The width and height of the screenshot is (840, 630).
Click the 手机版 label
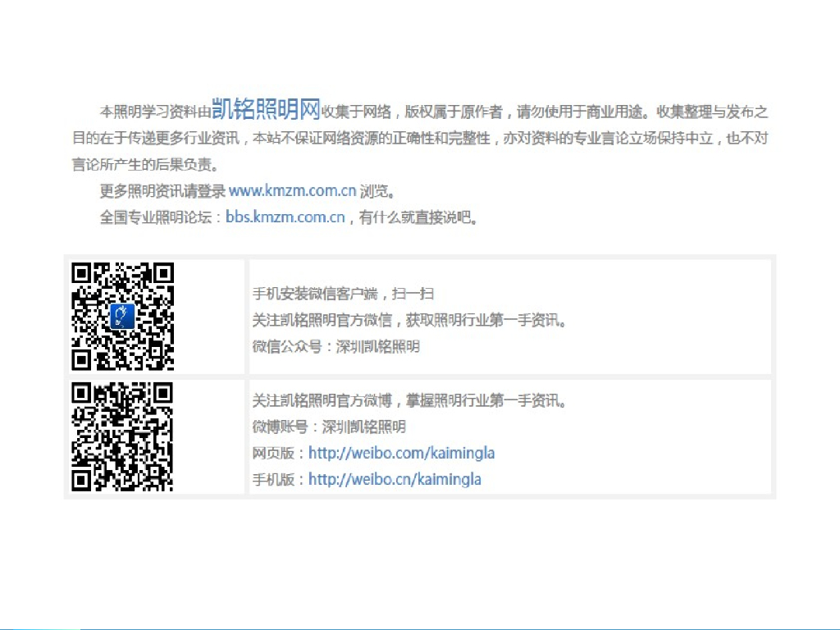(x=273, y=480)
